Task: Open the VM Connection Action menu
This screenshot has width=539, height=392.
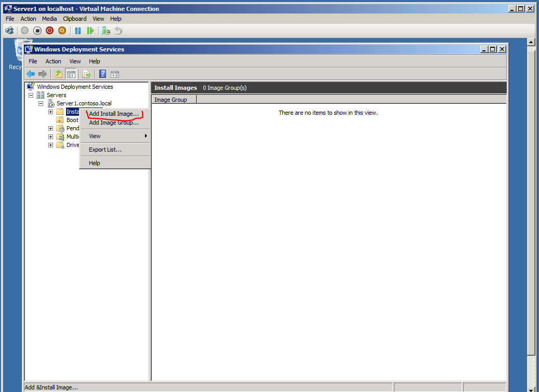Action: click(28, 19)
